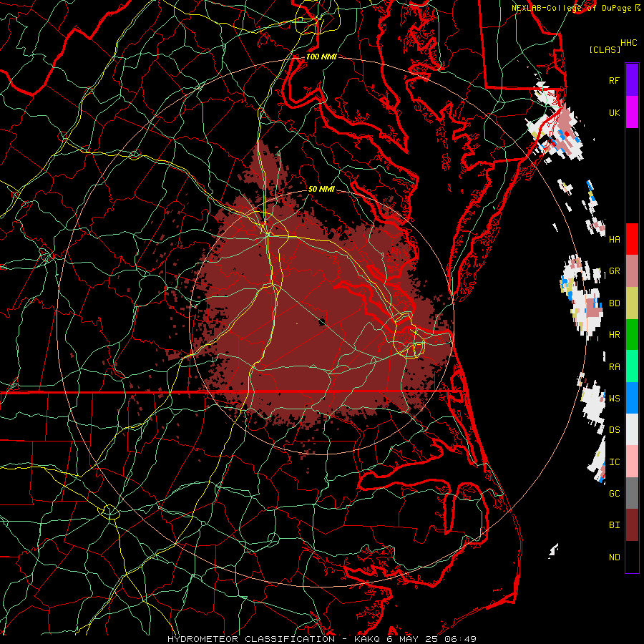Click the 'GC' legend label

pos(614,494)
